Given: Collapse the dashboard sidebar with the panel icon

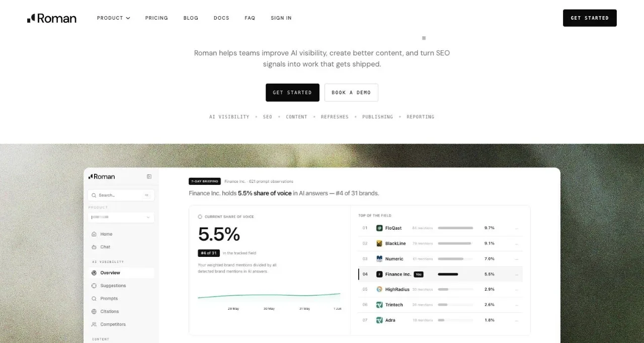Looking at the screenshot, I should tap(149, 177).
